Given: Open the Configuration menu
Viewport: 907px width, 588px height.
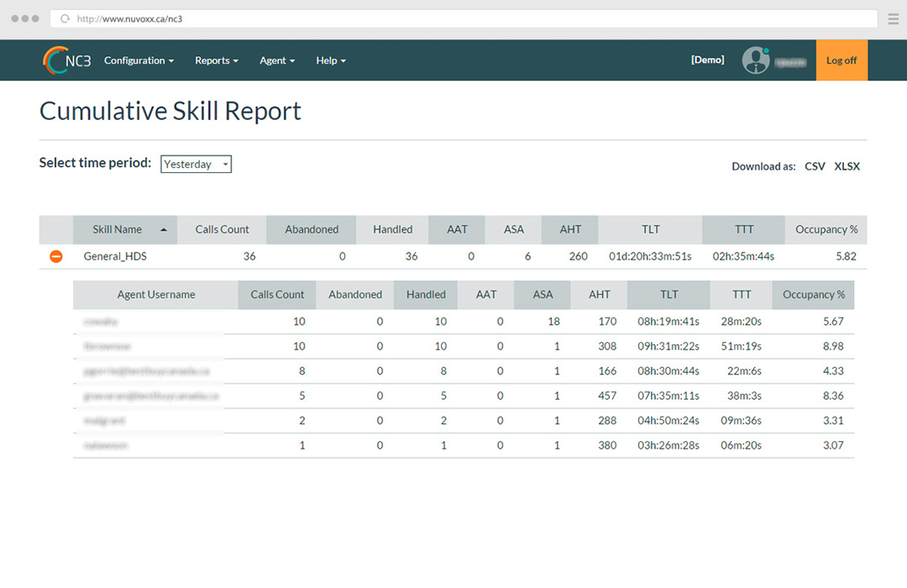Looking at the screenshot, I should point(139,60).
